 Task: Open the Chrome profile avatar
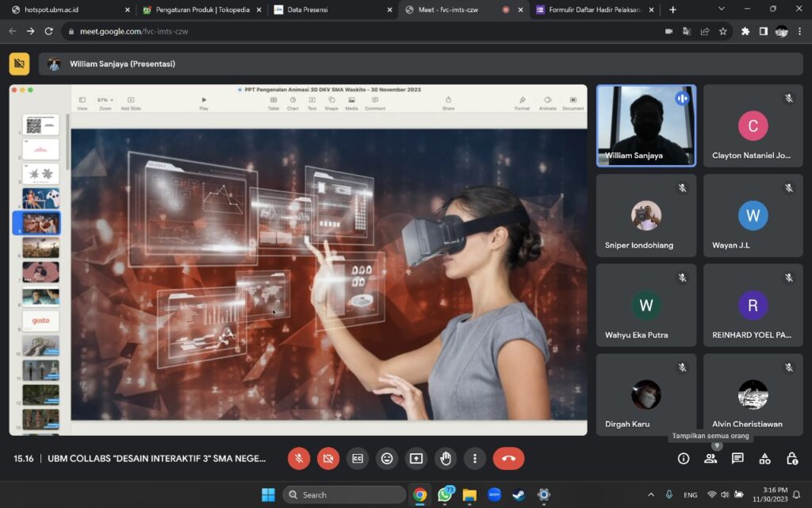pyautogui.click(x=781, y=32)
